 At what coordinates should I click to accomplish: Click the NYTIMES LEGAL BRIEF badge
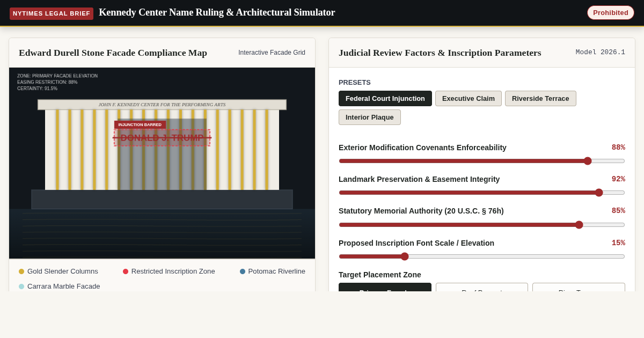[x=52, y=13]
